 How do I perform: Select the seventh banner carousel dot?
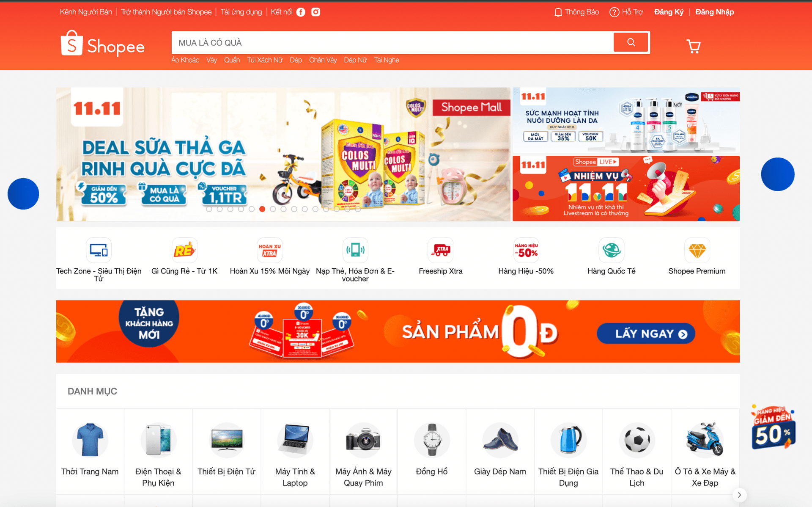273,209
